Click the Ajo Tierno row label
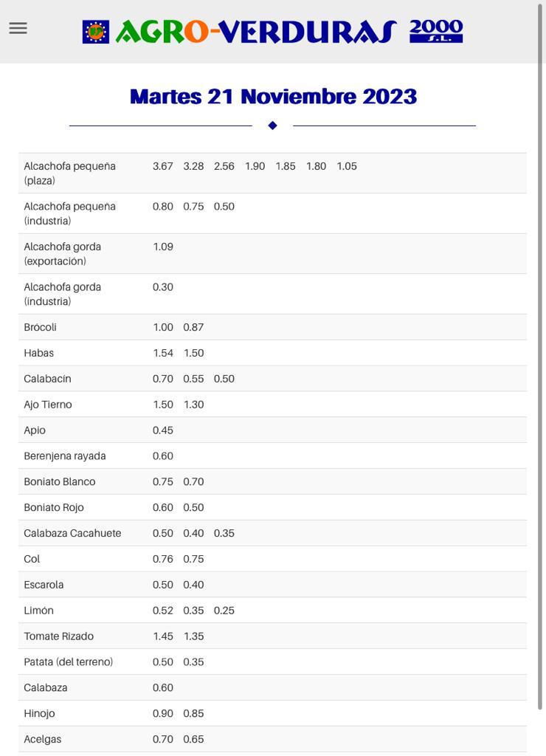Viewport: 546px width, 756px height. point(48,405)
